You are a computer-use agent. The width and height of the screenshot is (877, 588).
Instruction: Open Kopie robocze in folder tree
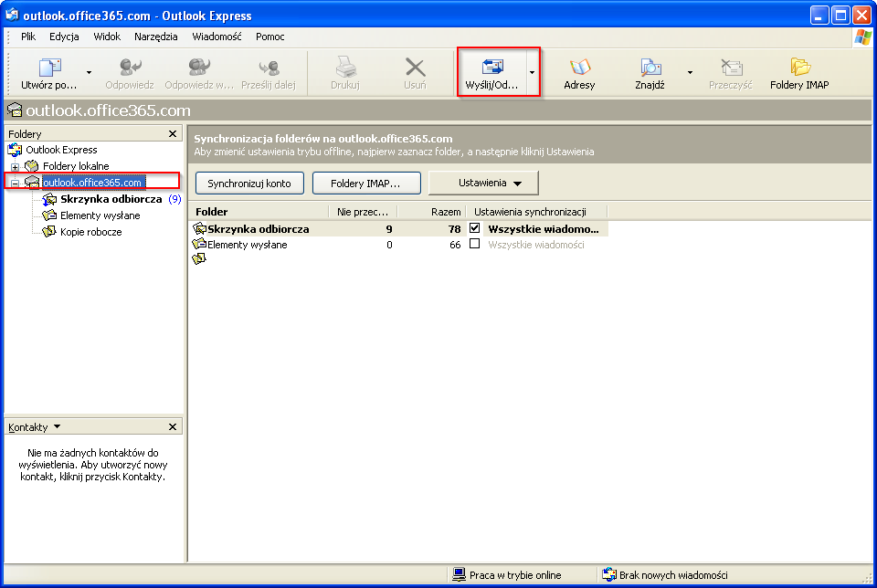[90, 231]
